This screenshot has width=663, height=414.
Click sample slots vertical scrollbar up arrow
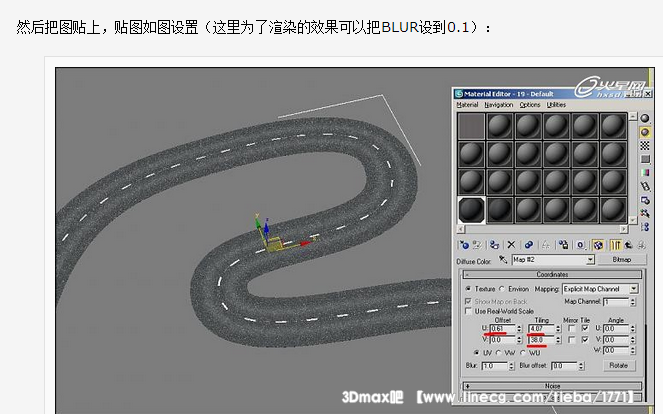[633, 116]
